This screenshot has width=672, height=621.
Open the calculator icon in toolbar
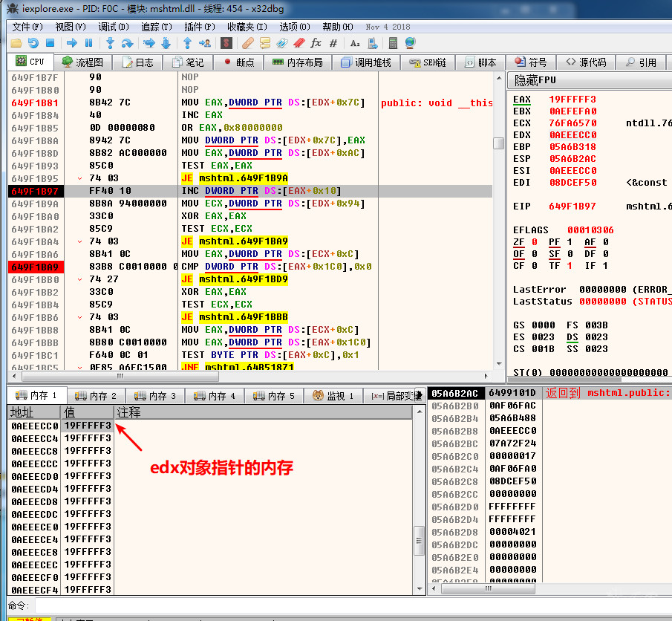(393, 43)
